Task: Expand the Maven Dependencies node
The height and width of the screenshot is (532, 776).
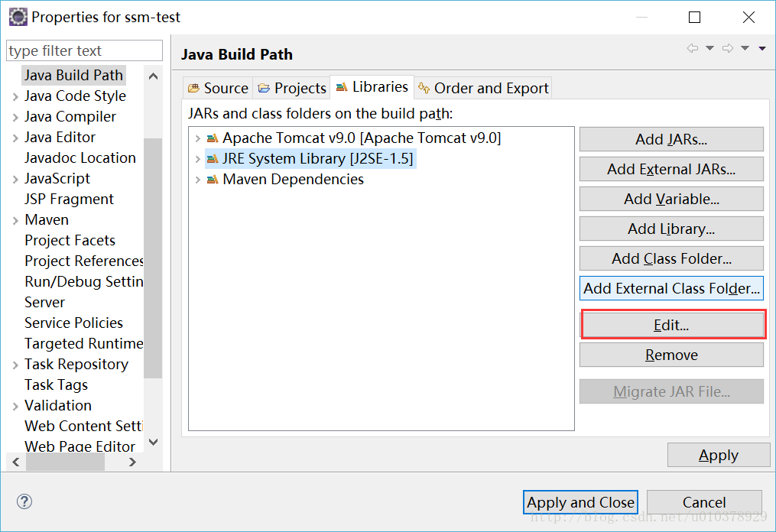Action: (197, 180)
